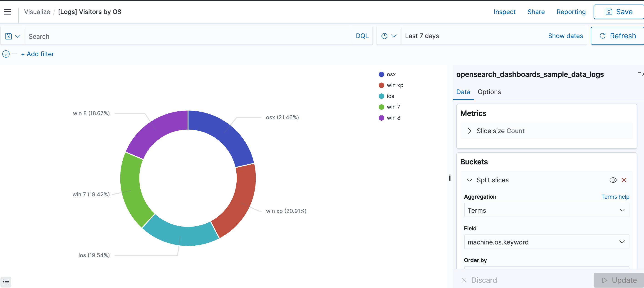Click the Refresh button
The width and height of the screenshot is (644, 288).
(617, 36)
